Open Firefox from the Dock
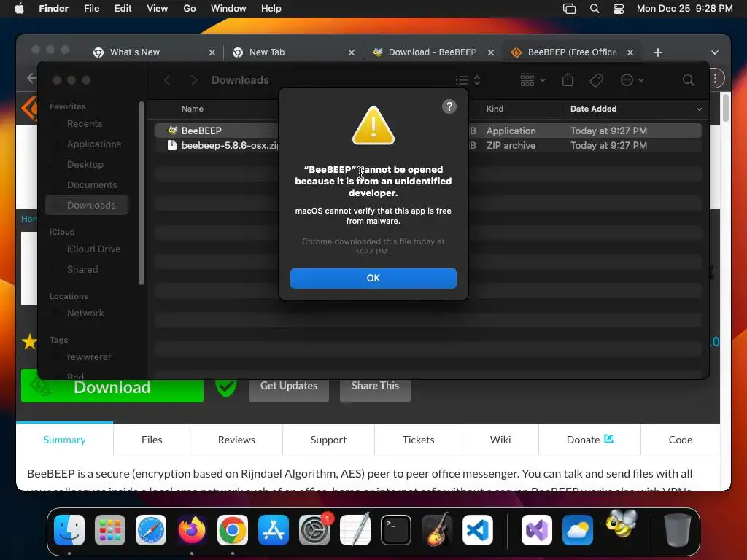The image size is (747, 560). pyautogui.click(x=192, y=530)
